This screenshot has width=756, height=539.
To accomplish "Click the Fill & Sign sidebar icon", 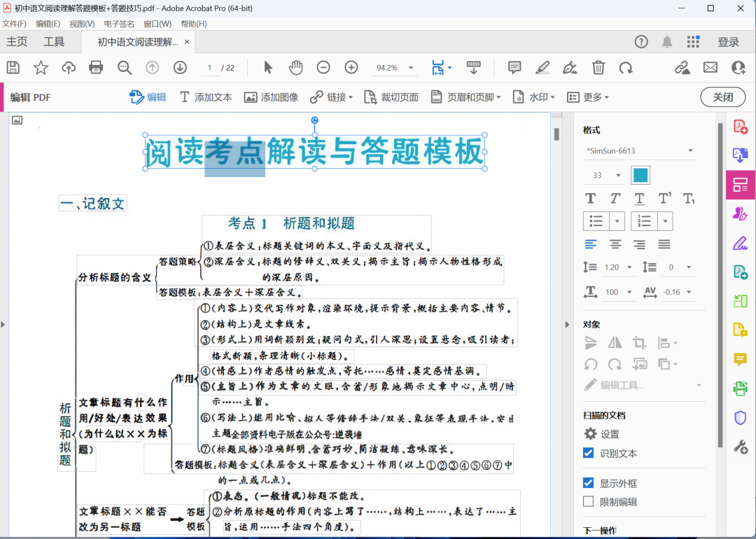I will pos(741,242).
